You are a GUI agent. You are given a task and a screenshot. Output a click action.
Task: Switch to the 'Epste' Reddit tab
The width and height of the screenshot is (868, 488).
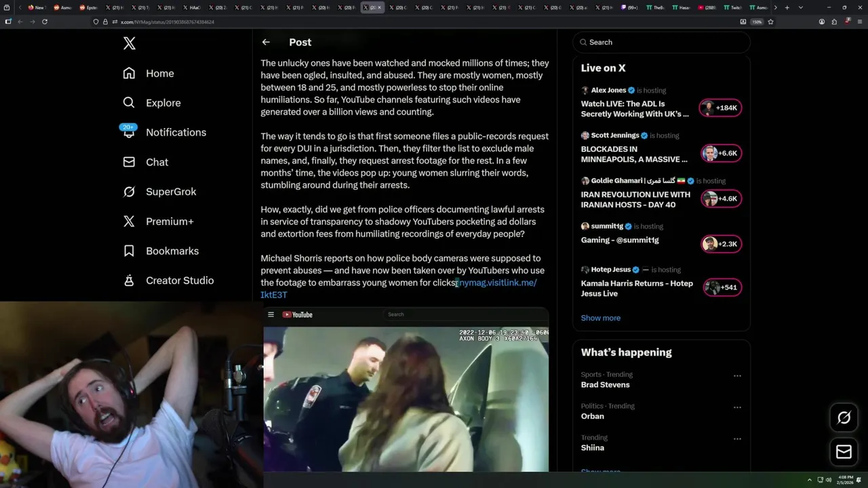88,7
